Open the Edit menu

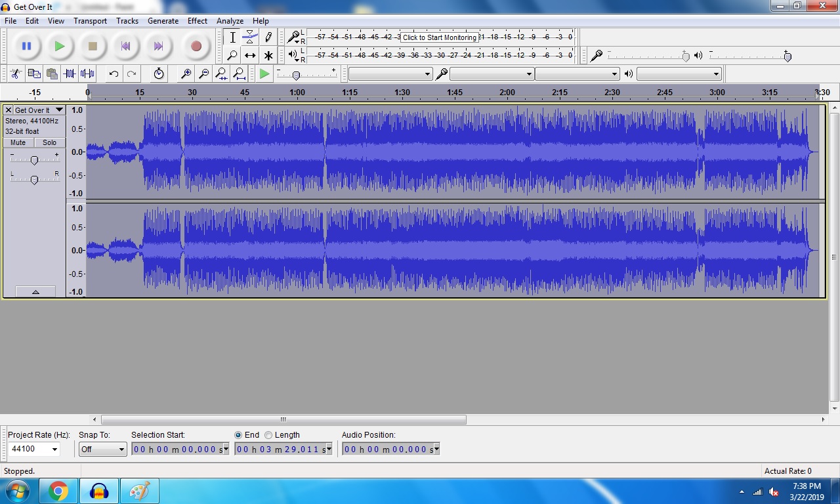pyautogui.click(x=32, y=21)
